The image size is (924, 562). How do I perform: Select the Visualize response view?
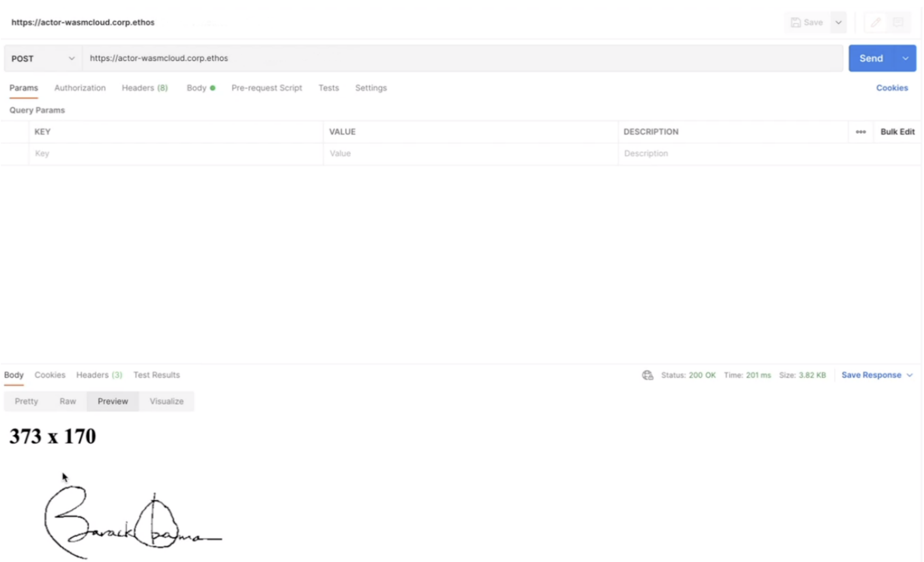coord(166,401)
